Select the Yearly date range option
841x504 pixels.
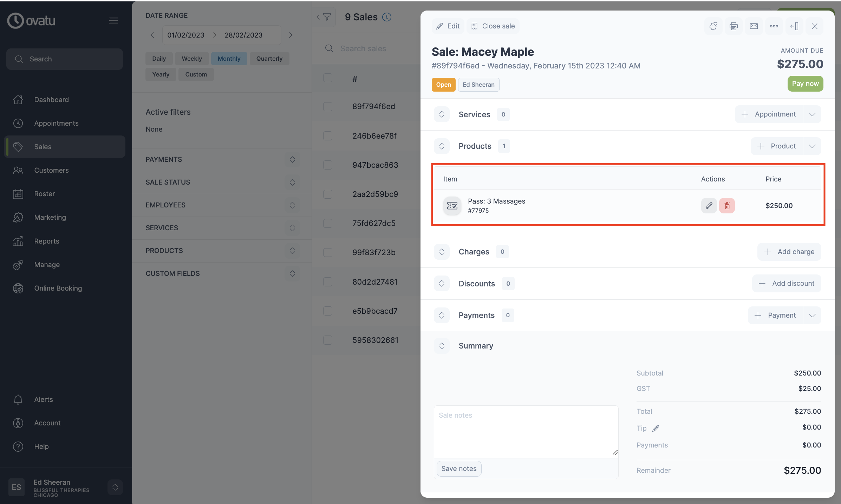pos(161,74)
